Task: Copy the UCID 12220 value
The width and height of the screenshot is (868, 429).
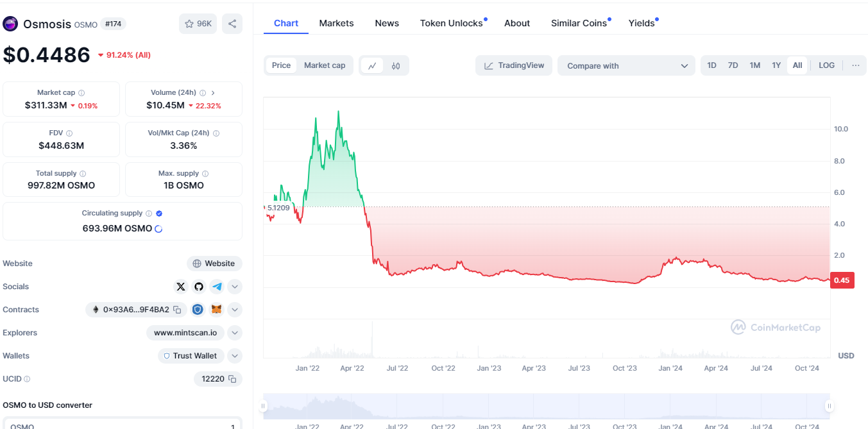Action: [x=232, y=379]
